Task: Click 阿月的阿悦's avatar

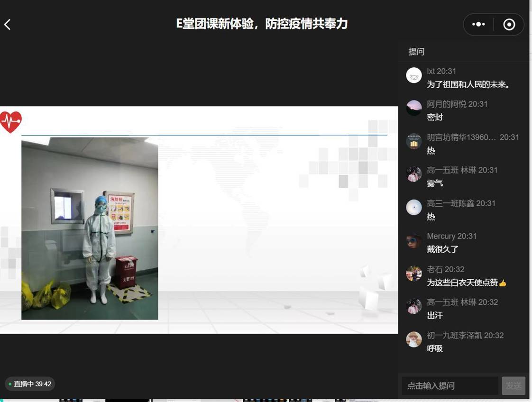Action: pyautogui.click(x=414, y=108)
